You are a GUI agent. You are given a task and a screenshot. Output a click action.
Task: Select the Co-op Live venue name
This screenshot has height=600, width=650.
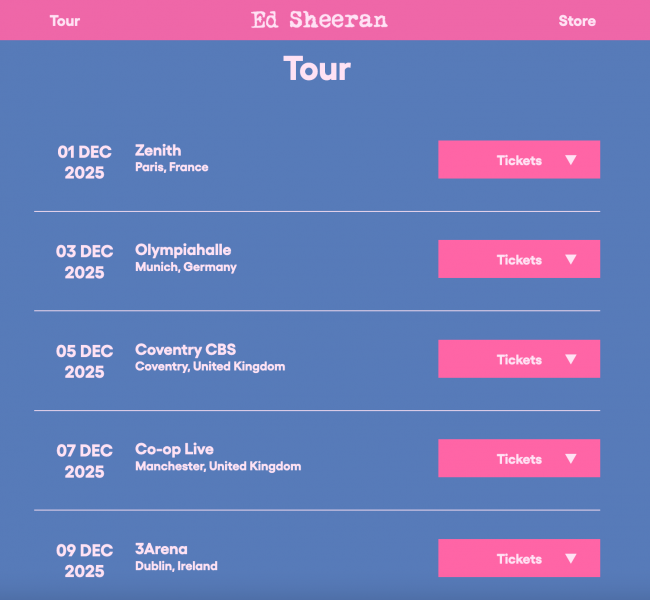pyautogui.click(x=174, y=449)
